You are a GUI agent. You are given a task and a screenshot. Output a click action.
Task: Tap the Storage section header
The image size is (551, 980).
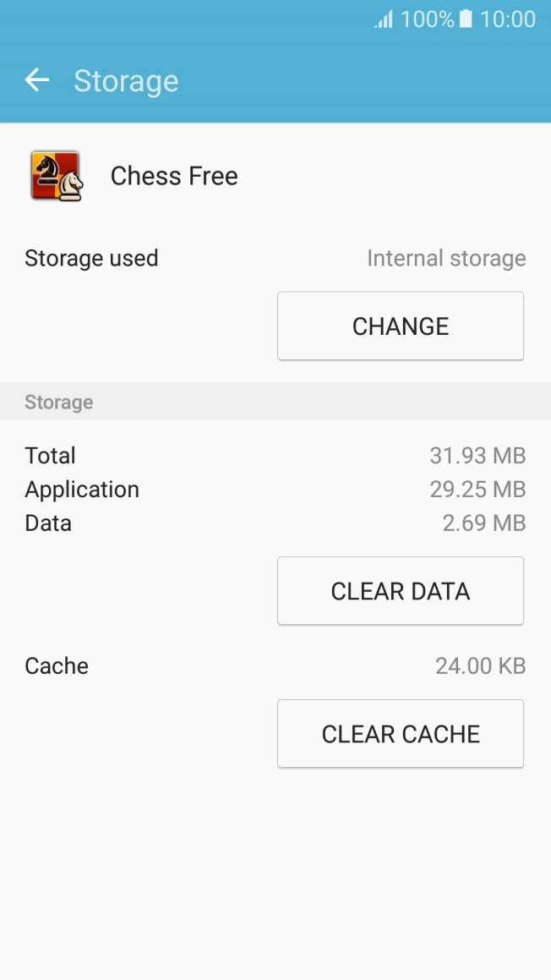(x=58, y=402)
